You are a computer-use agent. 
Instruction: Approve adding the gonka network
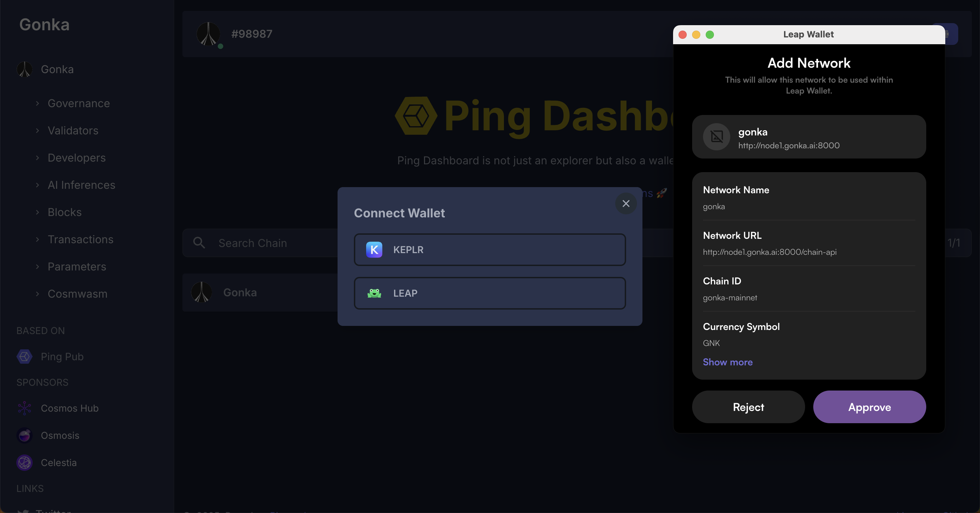tap(869, 407)
